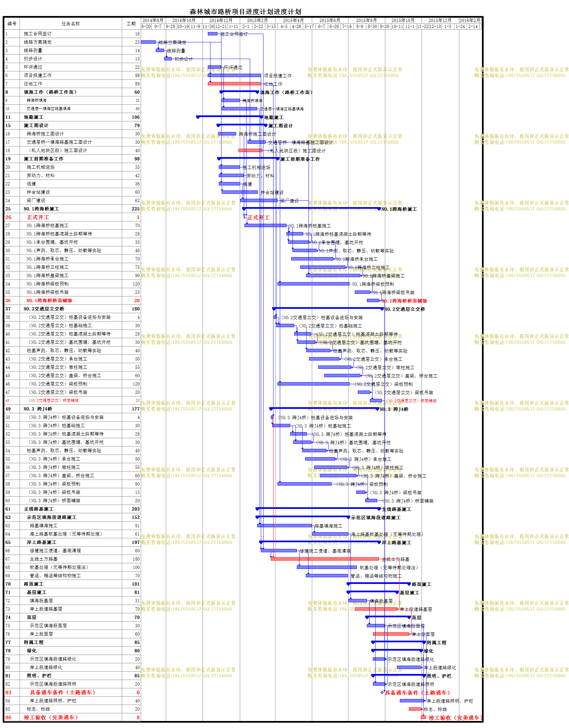569x728 pixels.
Task: Select row 4 初步设计 in task table
Action: pyautogui.click(x=72, y=59)
